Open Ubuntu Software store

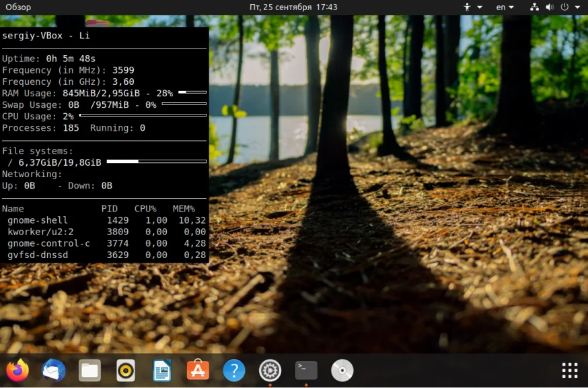pyautogui.click(x=198, y=370)
